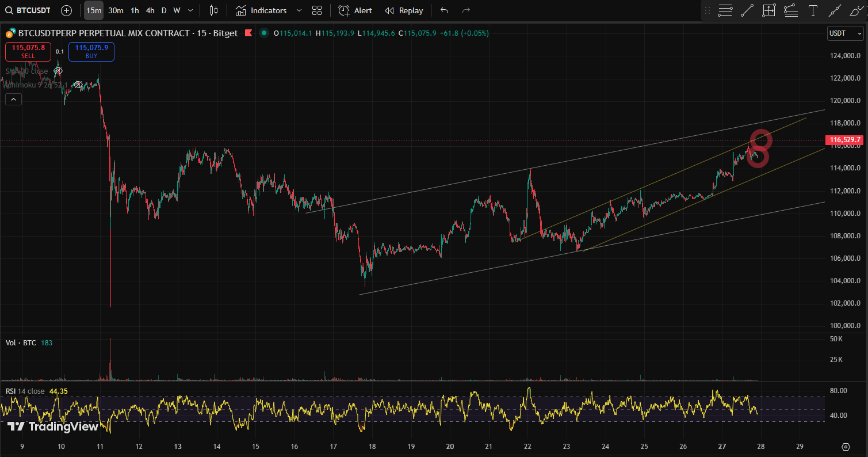Screen dimensions: 868x457
Task: Collapse the chart legend panel
Action: (x=13, y=98)
